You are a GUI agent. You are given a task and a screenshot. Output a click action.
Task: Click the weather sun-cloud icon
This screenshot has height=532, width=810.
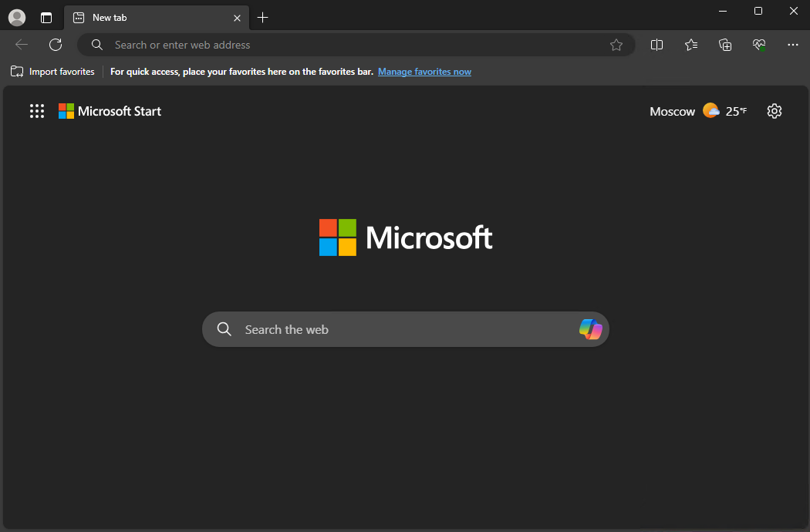click(x=710, y=110)
